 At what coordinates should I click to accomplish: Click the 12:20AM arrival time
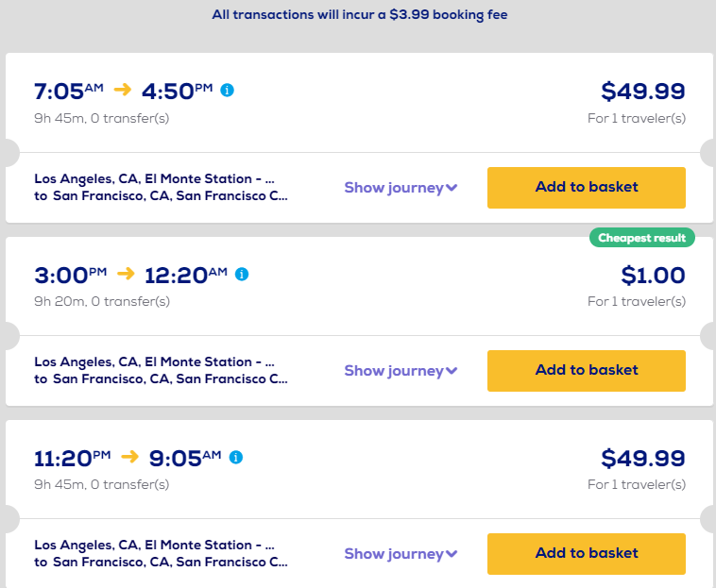185,275
